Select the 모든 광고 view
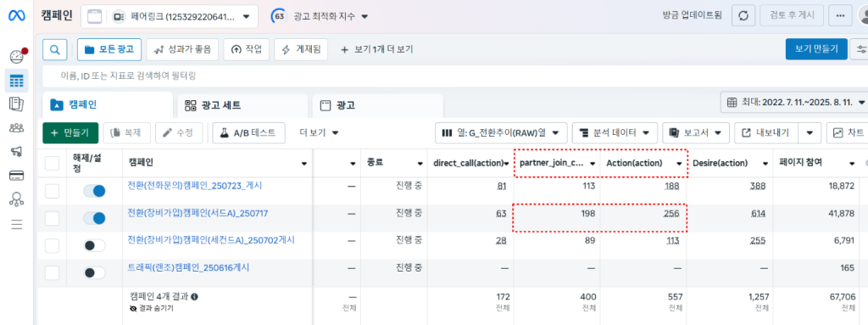This screenshot has width=868, height=325. click(x=109, y=49)
